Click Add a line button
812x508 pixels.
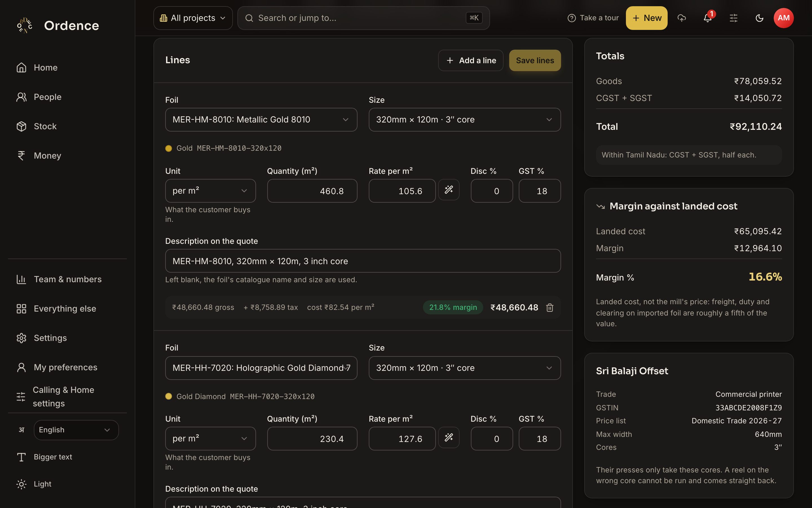point(471,60)
